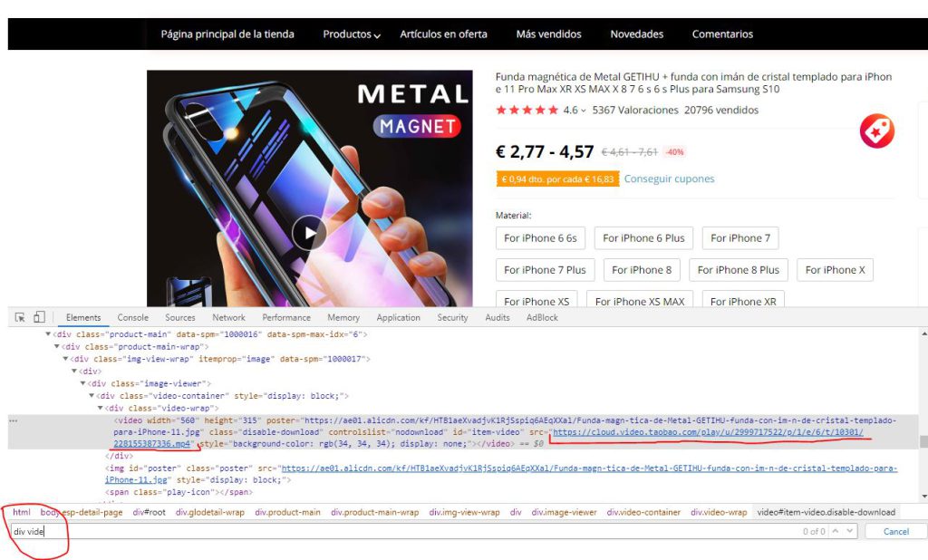Screen dimensions: 928x560
Task: Select the For iPhone 8 Plus option
Action: click(x=738, y=270)
